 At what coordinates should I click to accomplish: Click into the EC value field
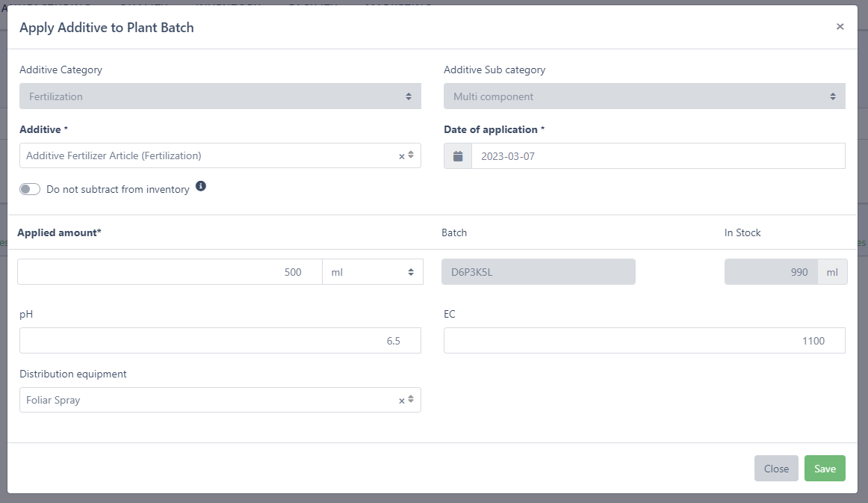[644, 341]
